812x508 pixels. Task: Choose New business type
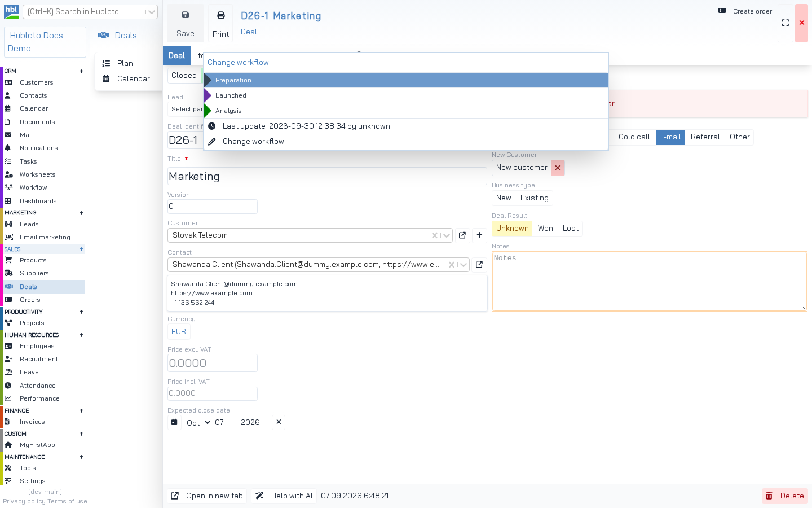click(x=504, y=198)
